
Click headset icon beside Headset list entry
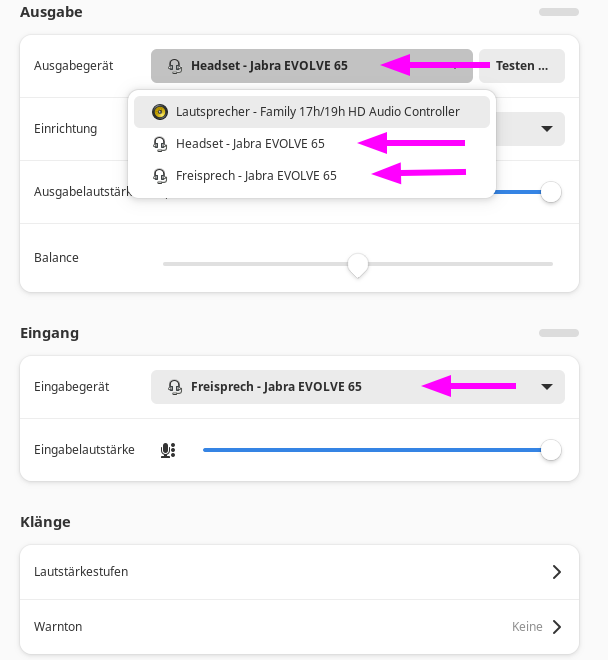point(160,144)
